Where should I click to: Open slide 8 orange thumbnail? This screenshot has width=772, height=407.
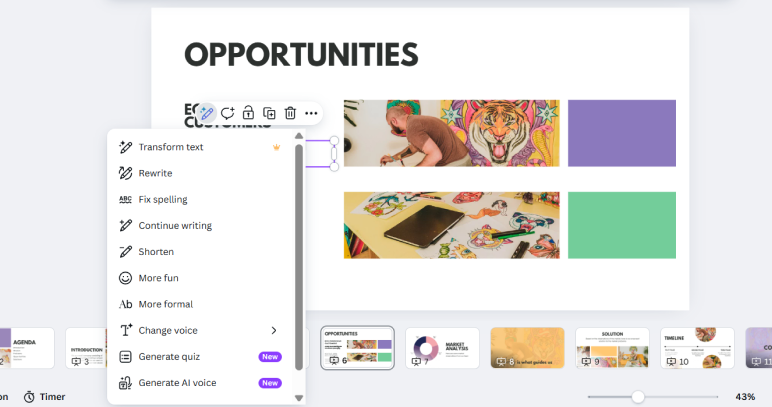(527, 348)
